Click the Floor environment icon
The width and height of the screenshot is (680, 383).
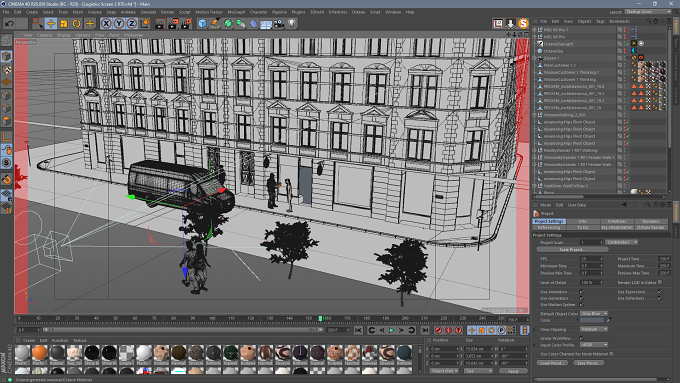[x=266, y=23]
